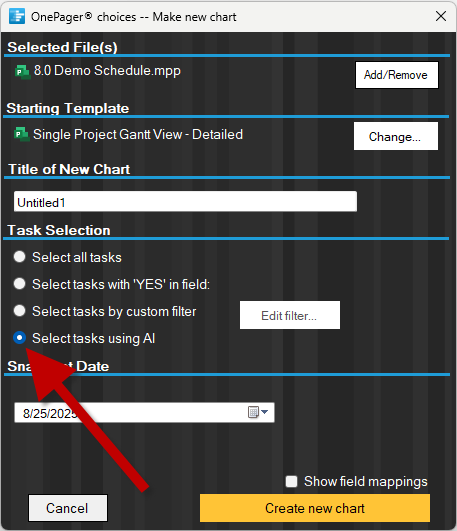This screenshot has height=531, width=457.
Task: Click the Change... template button
Action: point(396,136)
